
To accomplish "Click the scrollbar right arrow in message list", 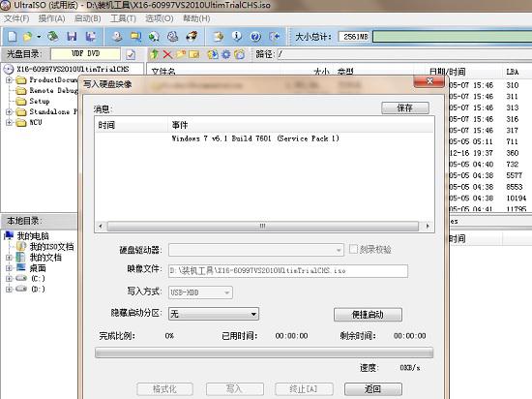I will tap(428, 226).
